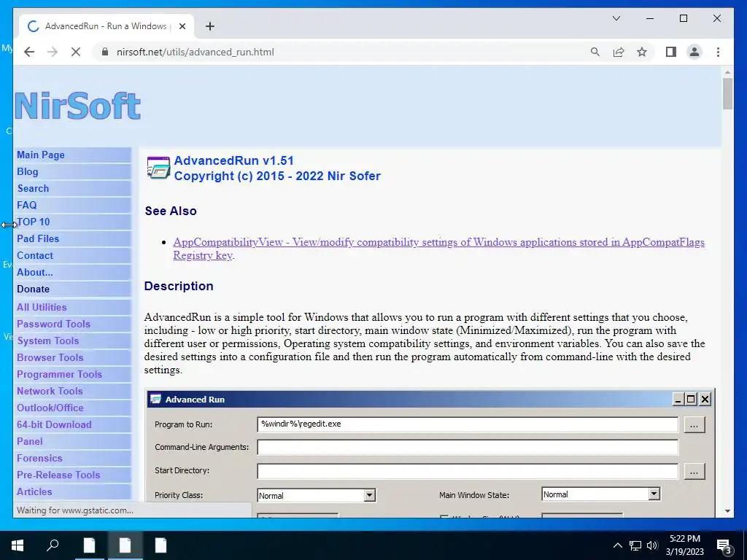Open Main Page in sidebar
The width and height of the screenshot is (747, 560).
coord(41,155)
